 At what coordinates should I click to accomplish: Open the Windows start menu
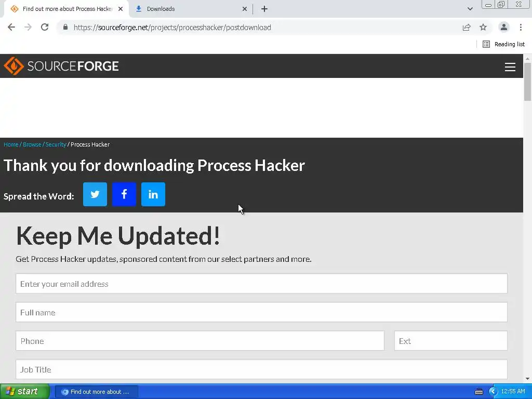pos(24,392)
